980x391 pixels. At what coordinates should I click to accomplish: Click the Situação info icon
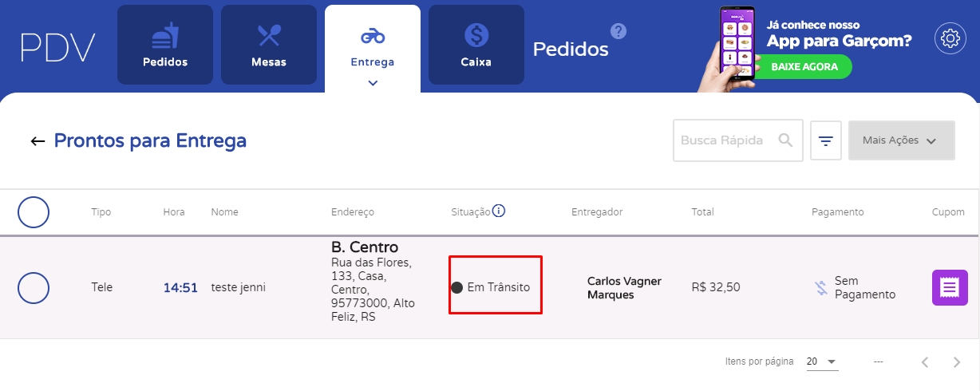pos(499,211)
